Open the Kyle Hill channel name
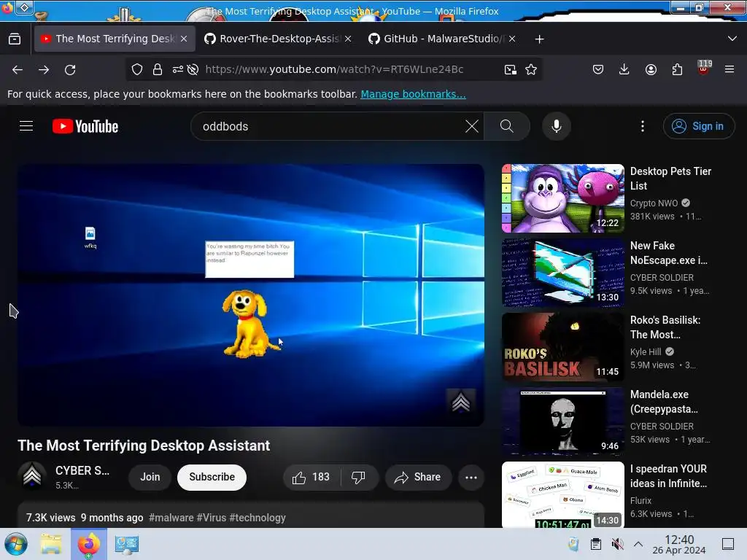Viewport: 747px width, 560px height. tap(646, 352)
